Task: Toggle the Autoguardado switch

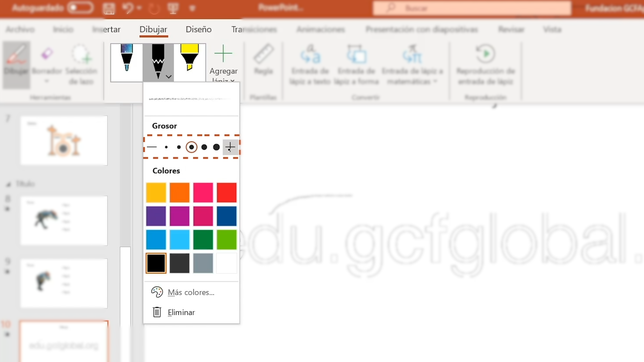Action: point(80,8)
